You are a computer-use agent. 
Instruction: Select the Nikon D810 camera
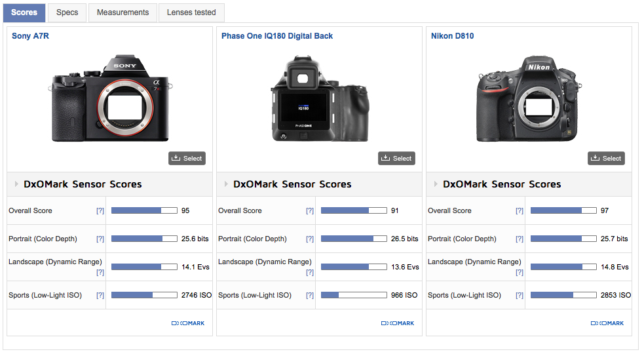[606, 158]
